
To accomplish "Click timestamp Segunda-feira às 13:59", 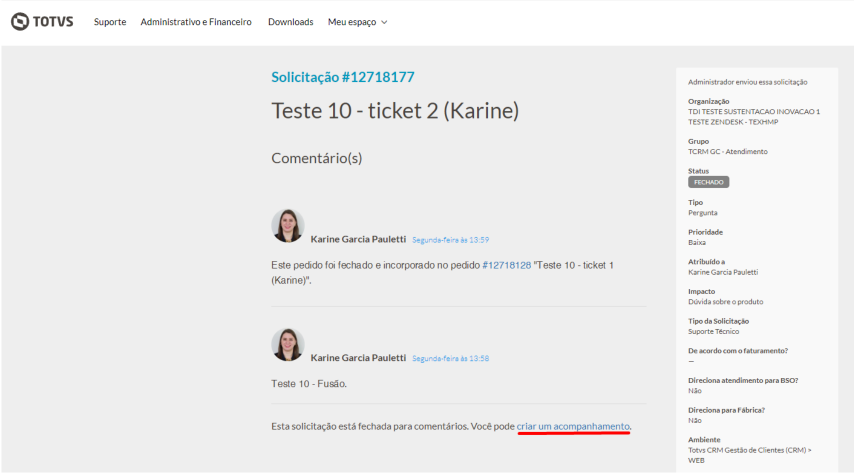I will point(450,240).
